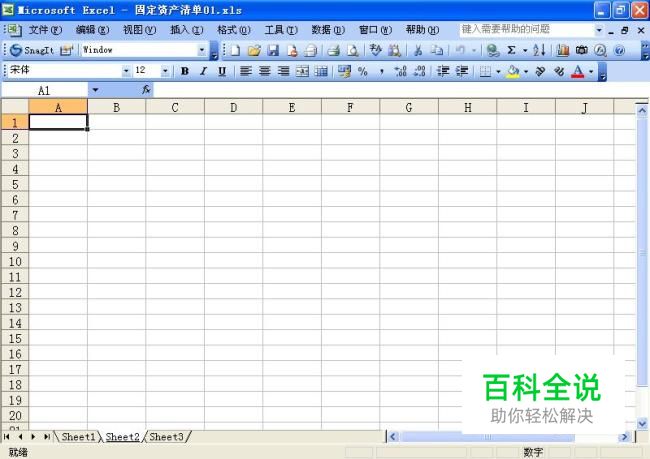Image resolution: width=650 pixels, height=459 pixels.
Task: Open the 工具 (Tools) menu
Action: (281, 29)
